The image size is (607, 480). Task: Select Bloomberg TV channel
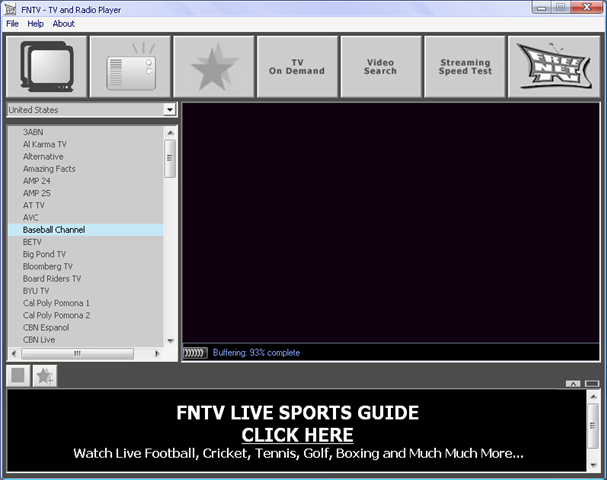86,266
